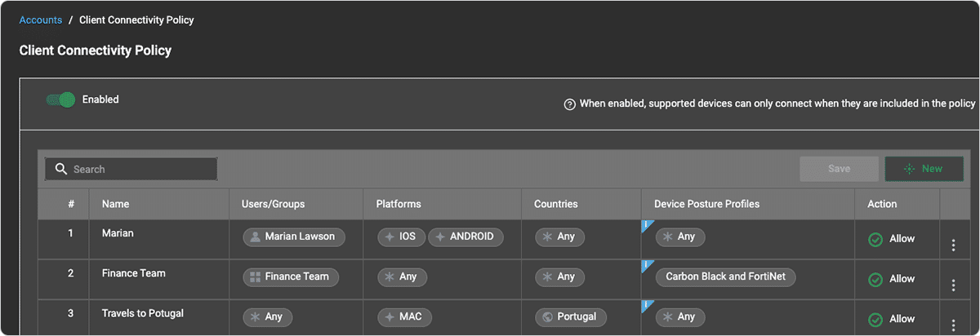Open the Marian row three-dot menu
The height and width of the screenshot is (336, 980).
point(953,245)
